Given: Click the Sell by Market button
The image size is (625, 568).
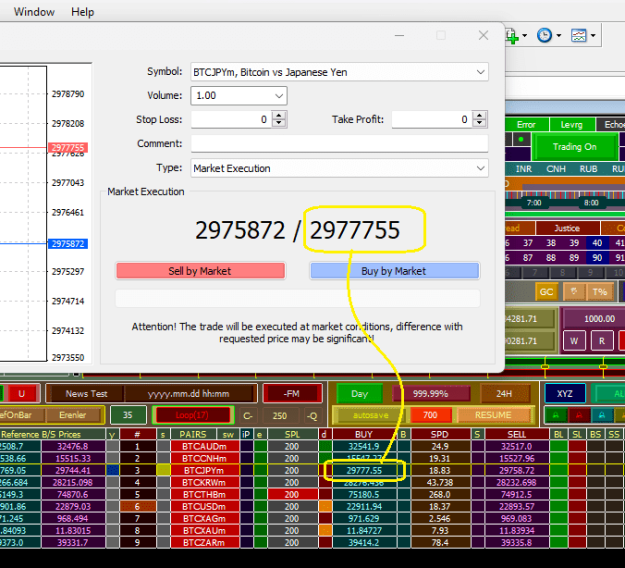Looking at the screenshot, I should tap(200, 271).
